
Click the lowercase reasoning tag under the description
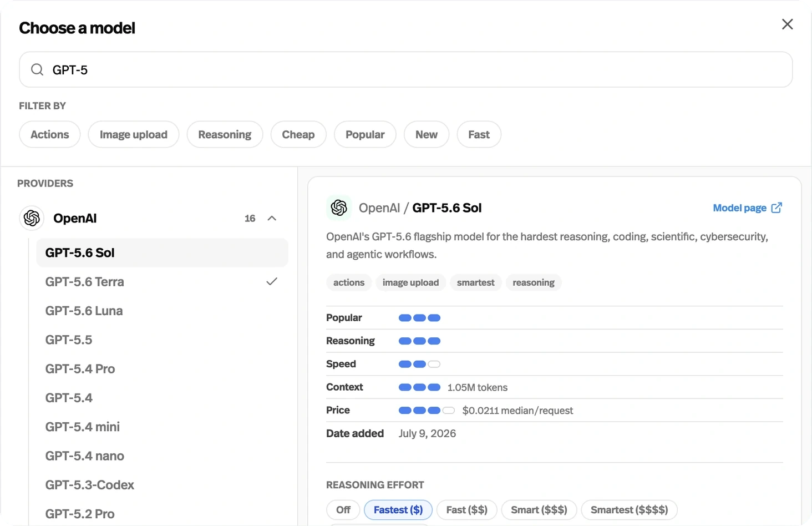click(x=534, y=282)
